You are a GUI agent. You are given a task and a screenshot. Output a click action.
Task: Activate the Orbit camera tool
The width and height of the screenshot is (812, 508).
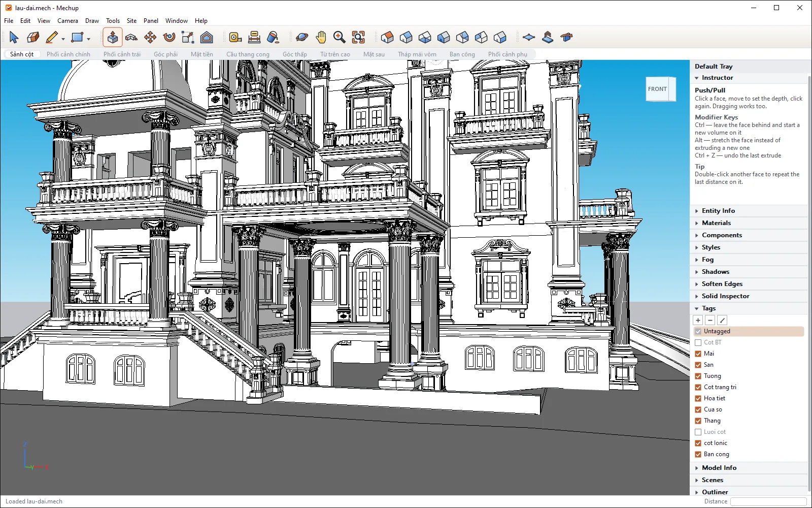point(302,37)
